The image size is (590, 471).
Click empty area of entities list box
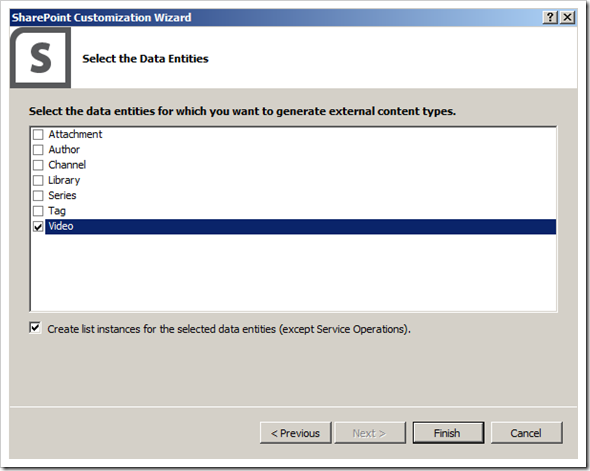(x=293, y=273)
